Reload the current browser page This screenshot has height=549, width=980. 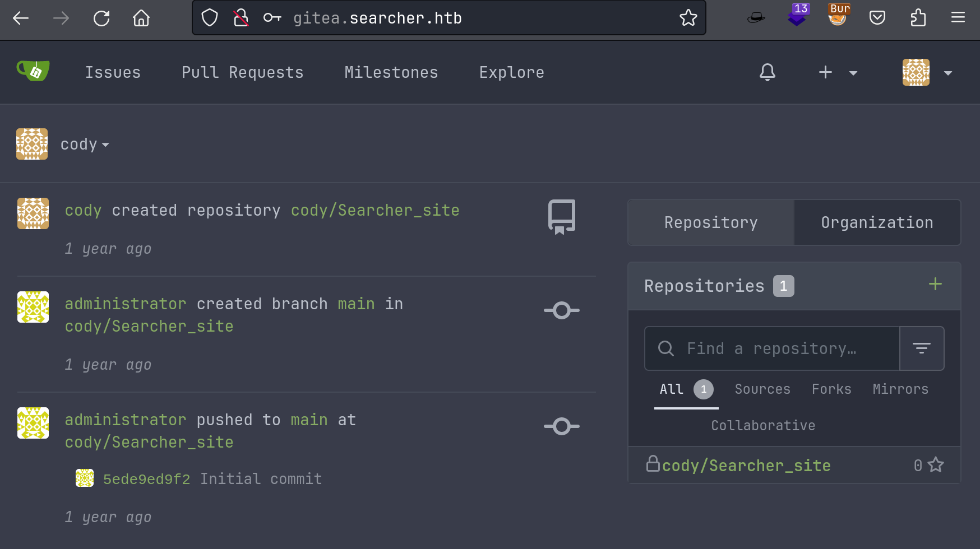point(101,18)
